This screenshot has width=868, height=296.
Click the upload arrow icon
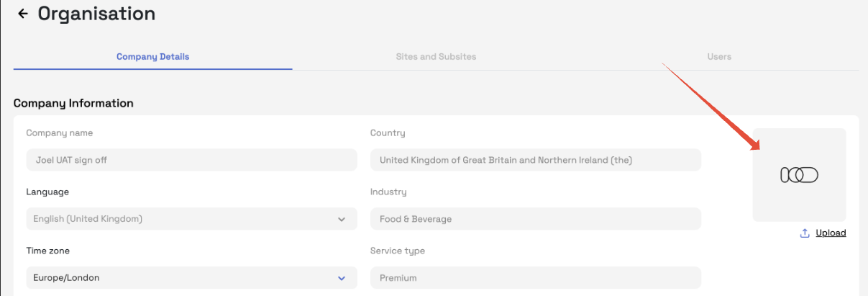(x=805, y=233)
